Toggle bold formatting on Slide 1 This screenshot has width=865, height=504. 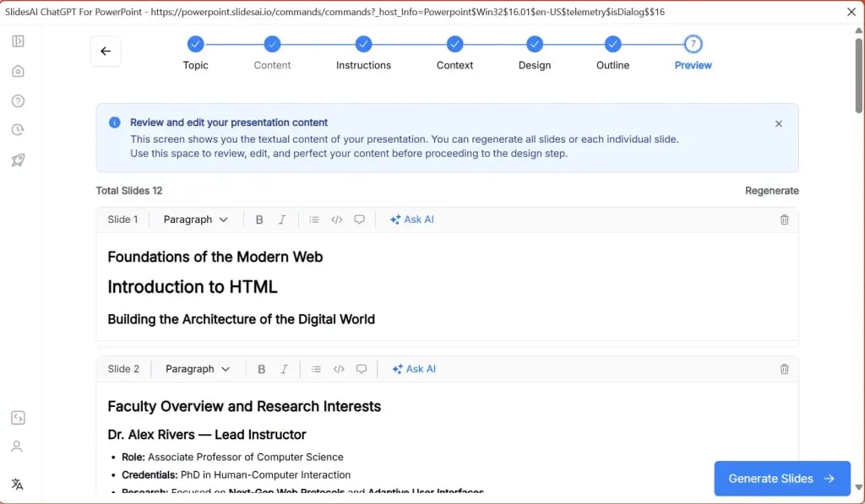pyautogui.click(x=259, y=219)
